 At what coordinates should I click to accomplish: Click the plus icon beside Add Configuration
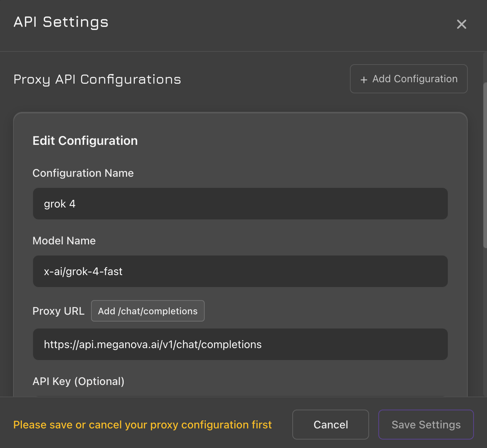(364, 80)
